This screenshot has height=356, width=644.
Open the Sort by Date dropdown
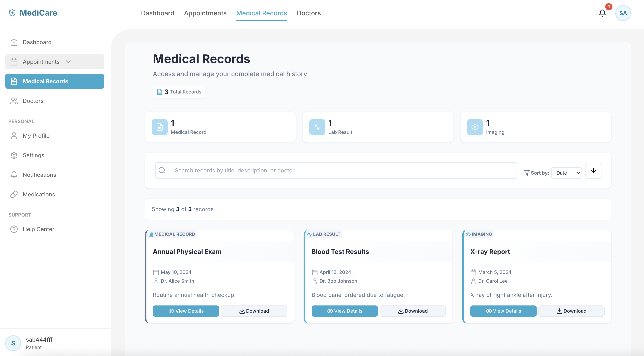point(566,173)
